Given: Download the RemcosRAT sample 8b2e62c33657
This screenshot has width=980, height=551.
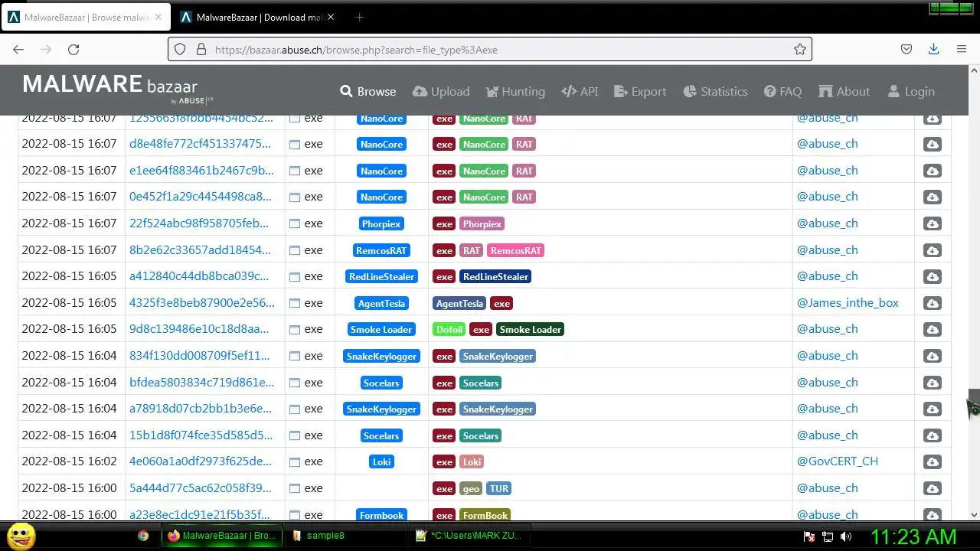Looking at the screenshot, I should click(932, 250).
